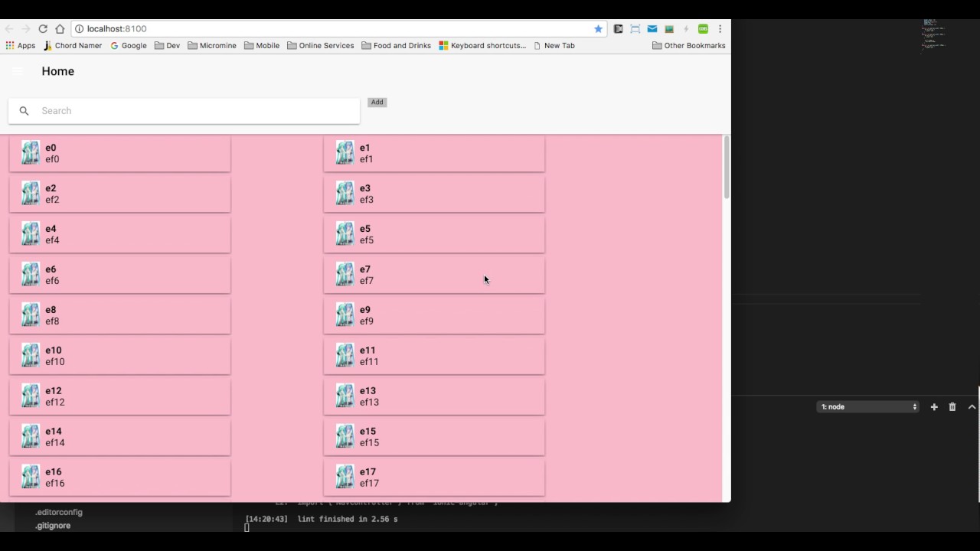
Task: Maximize the terminal panel with the chevron
Action: pos(972,407)
